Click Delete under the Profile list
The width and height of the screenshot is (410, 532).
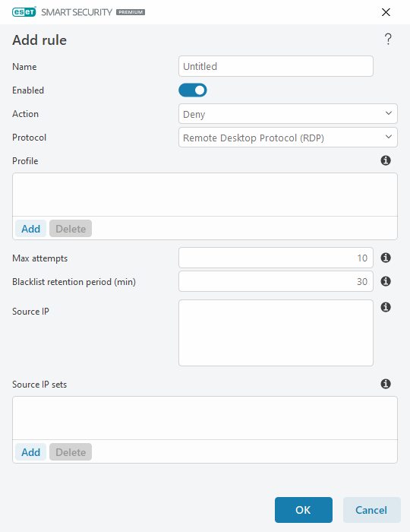click(71, 228)
